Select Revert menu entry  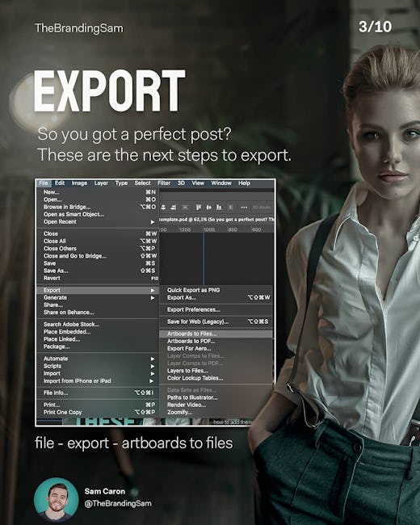pos(97,278)
